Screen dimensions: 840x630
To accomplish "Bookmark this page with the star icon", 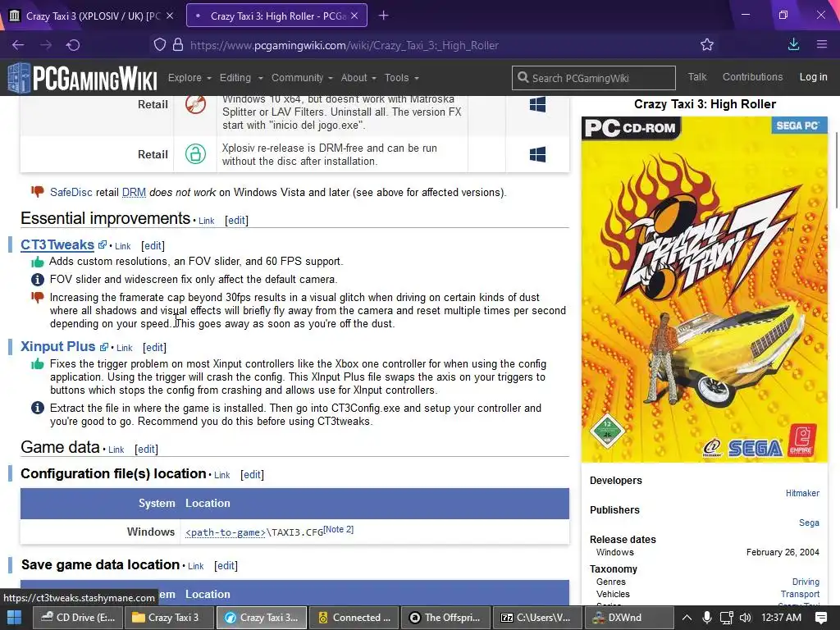I will [707, 44].
